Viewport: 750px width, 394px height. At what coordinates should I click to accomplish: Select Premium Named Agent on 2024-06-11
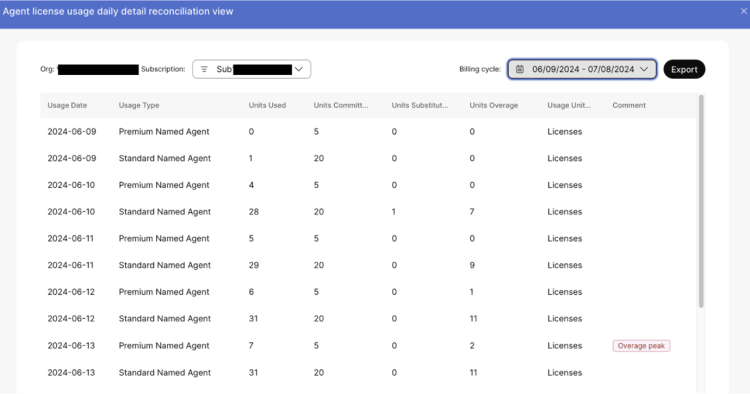click(164, 239)
